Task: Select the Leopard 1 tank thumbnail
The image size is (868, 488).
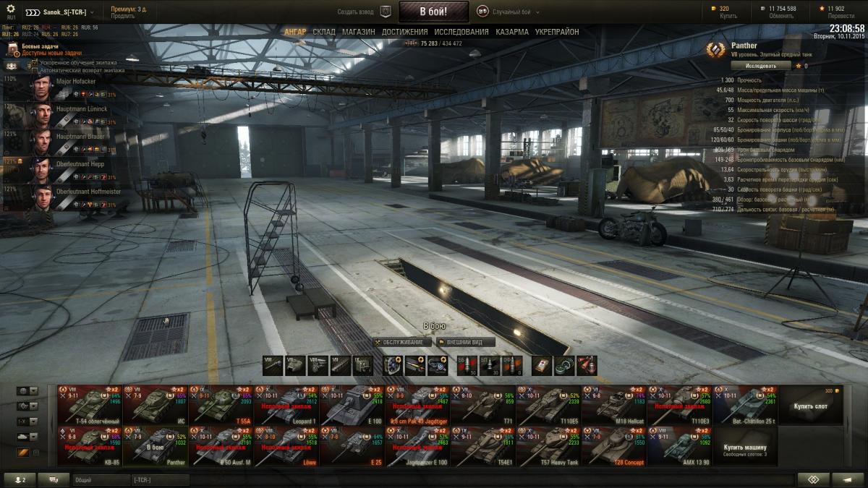Action: (x=286, y=406)
